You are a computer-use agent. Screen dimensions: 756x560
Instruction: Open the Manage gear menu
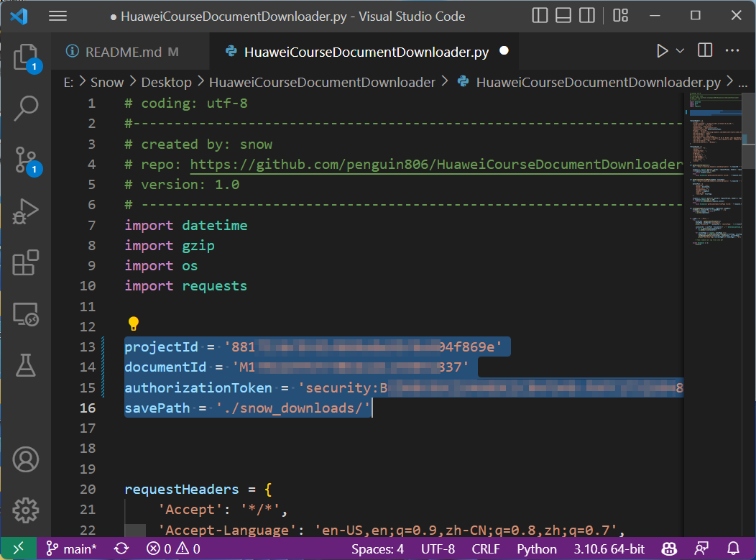[26, 510]
